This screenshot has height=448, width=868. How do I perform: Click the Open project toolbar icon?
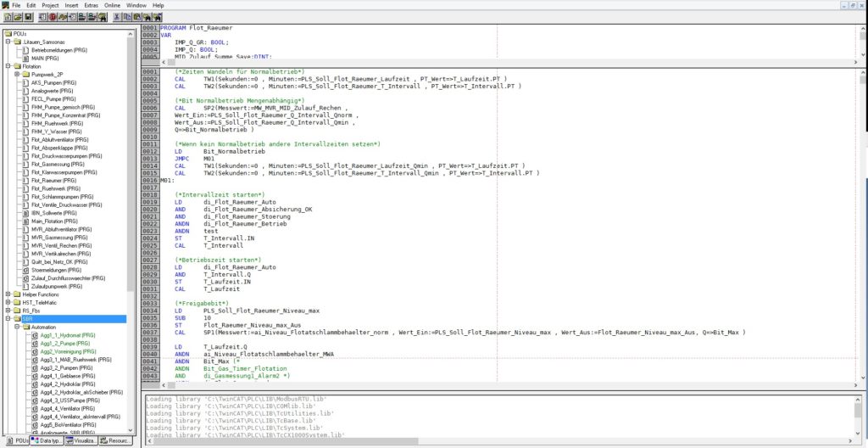pyautogui.click(x=19, y=17)
